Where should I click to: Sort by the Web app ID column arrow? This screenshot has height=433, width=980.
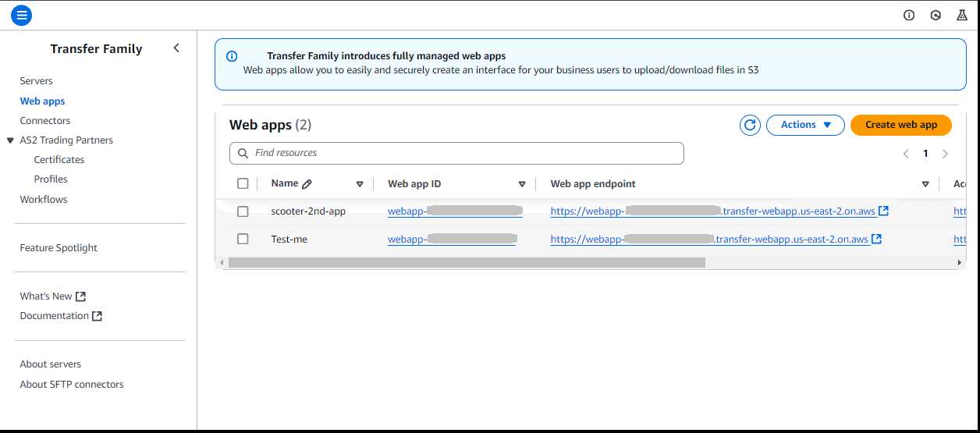(x=522, y=184)
